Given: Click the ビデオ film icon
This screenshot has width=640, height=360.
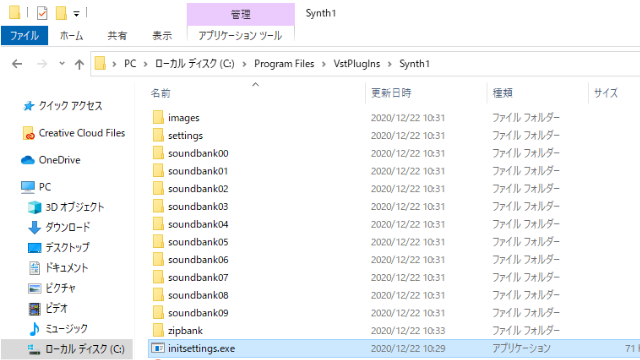Looking at the screenshot, I should pos(34,309).
